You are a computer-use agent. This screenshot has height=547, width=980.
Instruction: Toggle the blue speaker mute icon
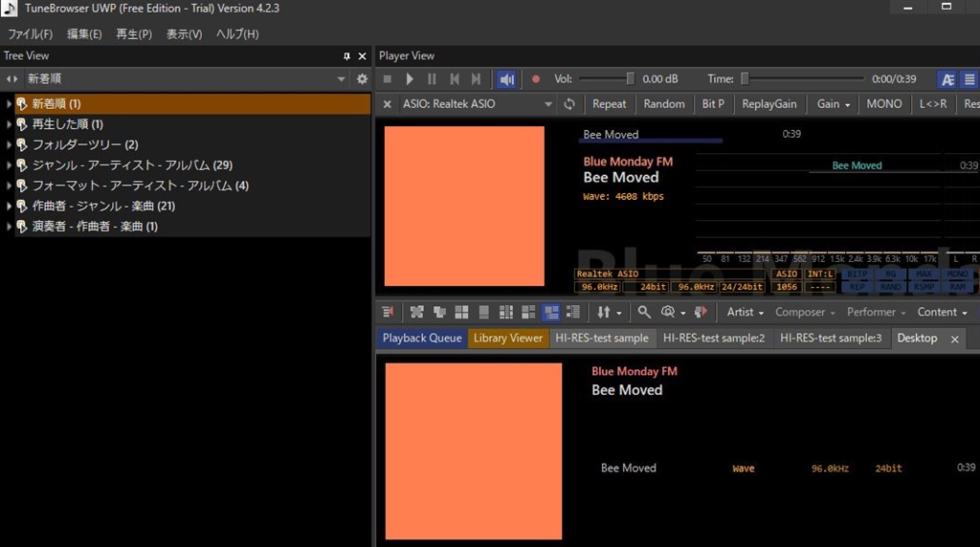click(507, 79)
